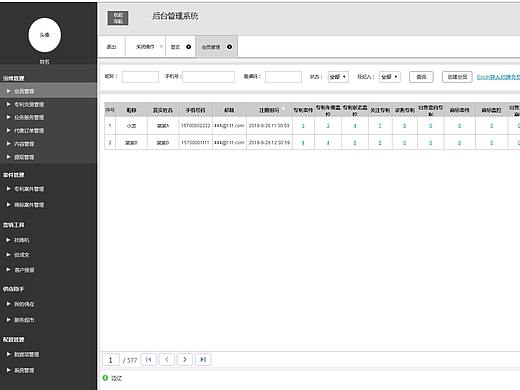Click the page number input showing 1

111,360
